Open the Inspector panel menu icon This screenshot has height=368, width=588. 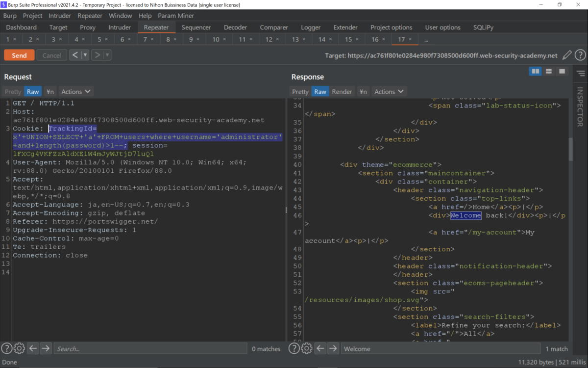(581, 74)
